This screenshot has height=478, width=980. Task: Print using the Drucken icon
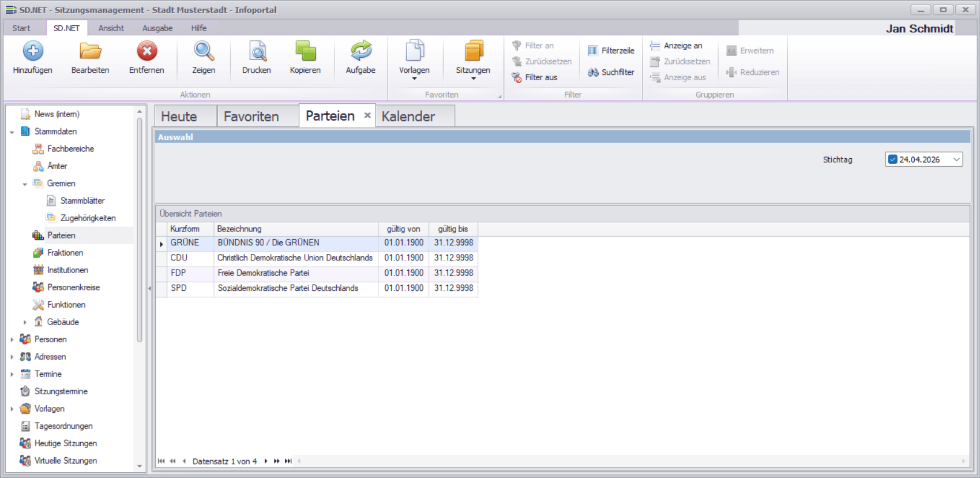click(x=257, y=51)
